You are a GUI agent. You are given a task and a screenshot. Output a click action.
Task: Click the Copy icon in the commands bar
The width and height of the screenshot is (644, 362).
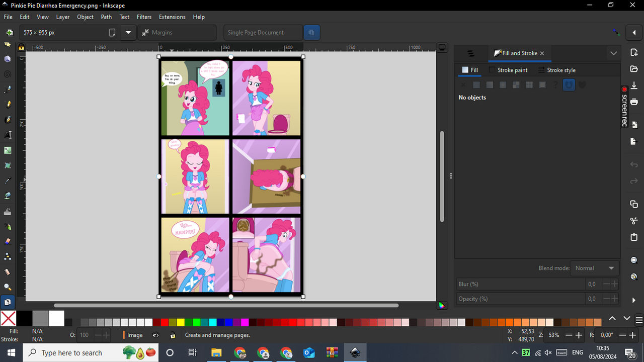coord(634,204)
